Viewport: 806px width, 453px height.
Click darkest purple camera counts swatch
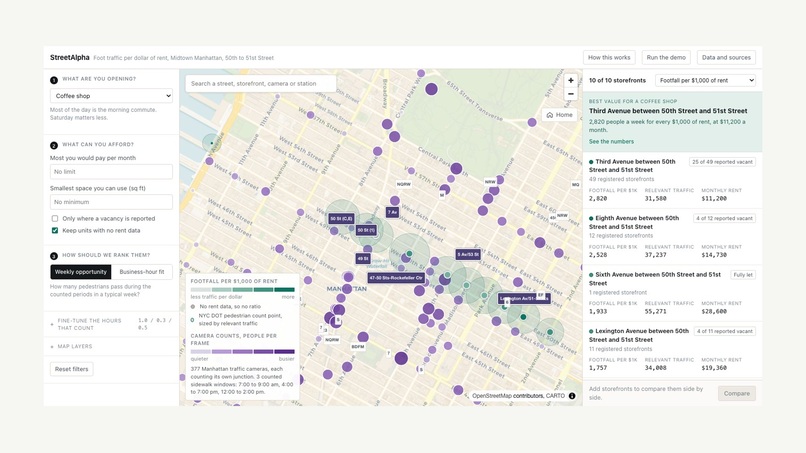pyautogui.click(x=284, y=352)
